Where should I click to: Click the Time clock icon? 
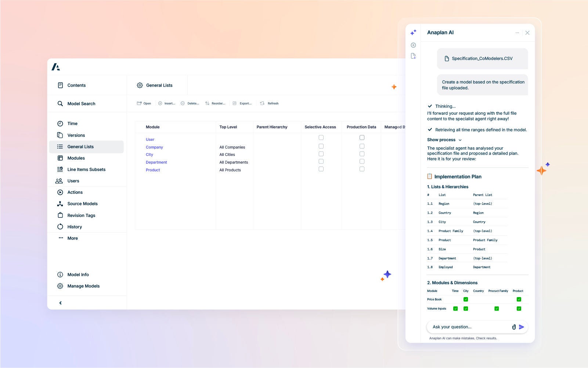click(x=60, y=124)
